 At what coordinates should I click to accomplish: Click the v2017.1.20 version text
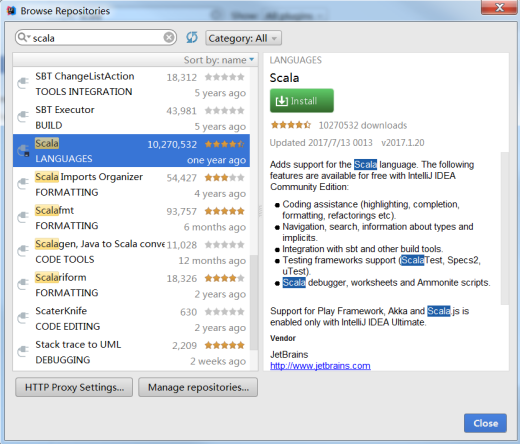click(403, 143)
